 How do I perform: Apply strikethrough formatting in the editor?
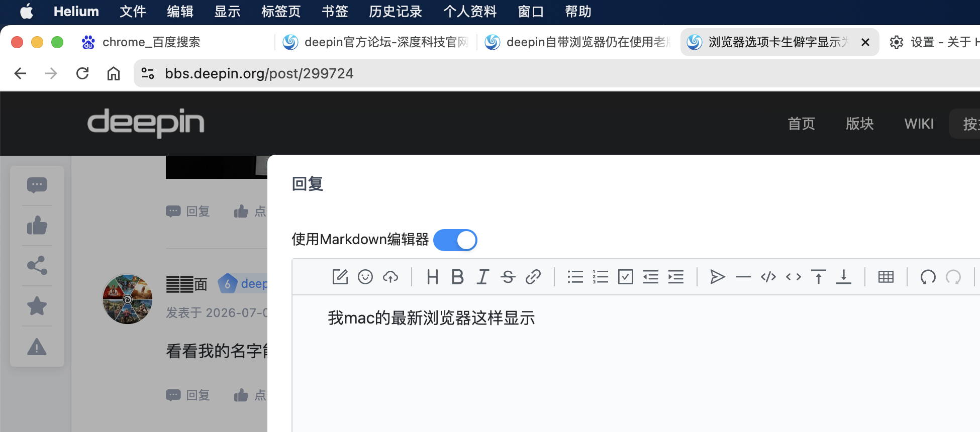508,277
